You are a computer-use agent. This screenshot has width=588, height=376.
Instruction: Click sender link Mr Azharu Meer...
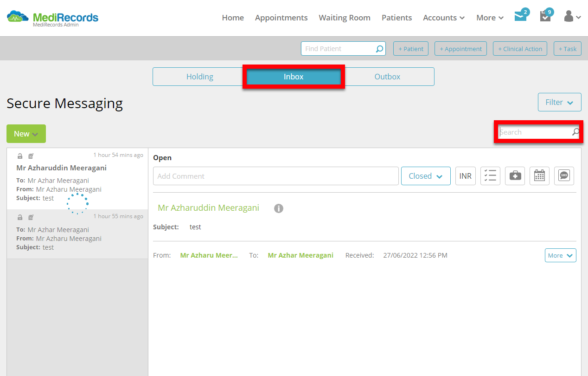pos(209,255)
